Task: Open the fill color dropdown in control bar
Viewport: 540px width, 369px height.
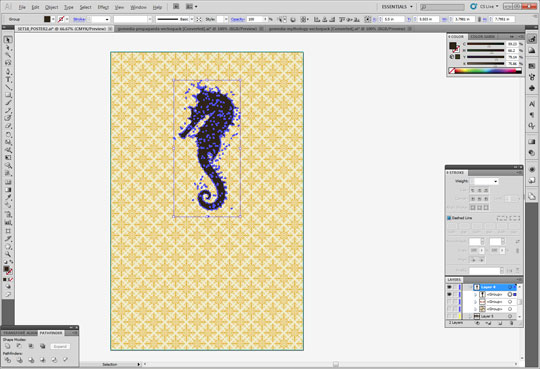Action: pyautogui.click(x=53, y=19)
